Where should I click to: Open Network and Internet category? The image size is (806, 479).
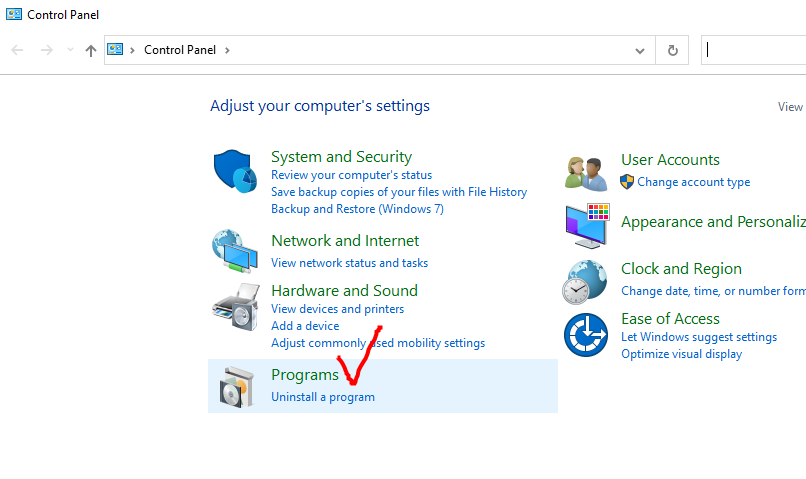coord(345,241)
